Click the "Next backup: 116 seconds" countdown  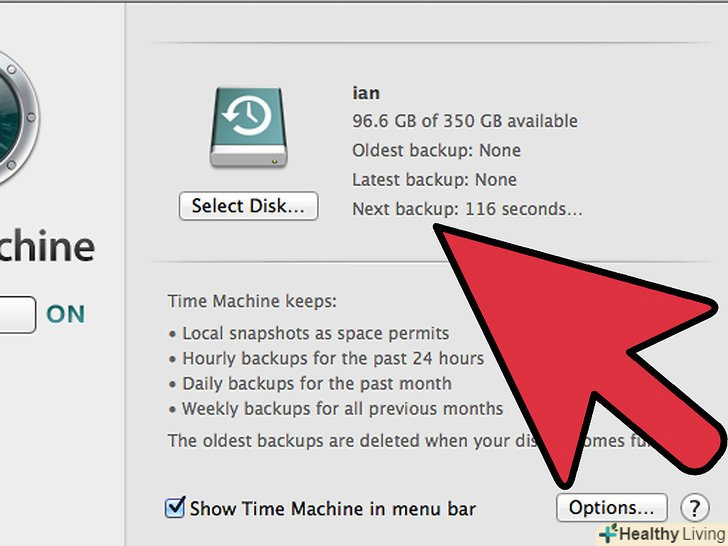tap(467, 210)
